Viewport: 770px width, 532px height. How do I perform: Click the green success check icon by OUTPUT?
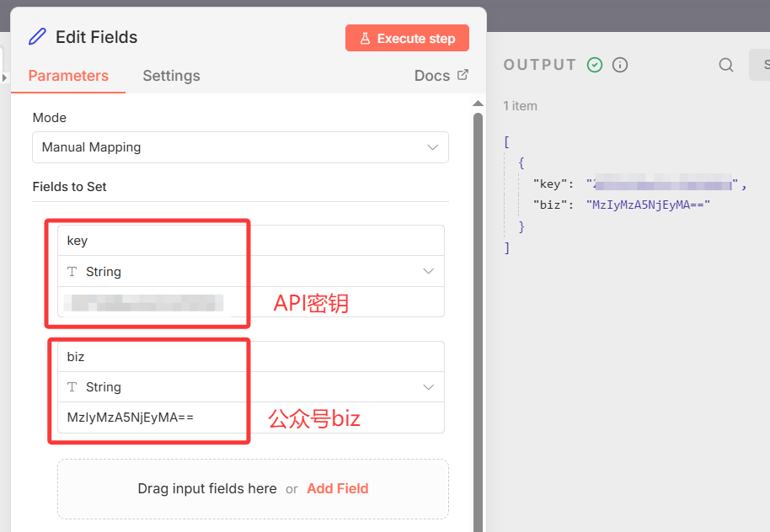pos(595,65)
